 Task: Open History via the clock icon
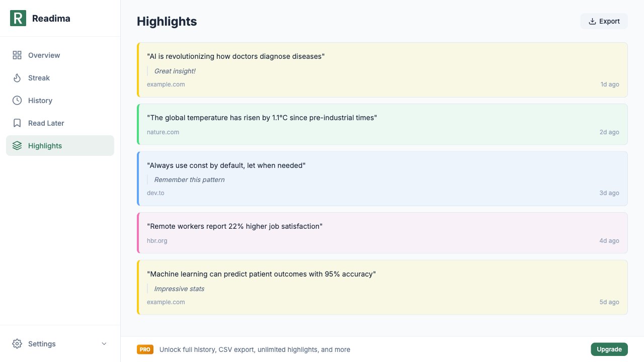pos(17,101)
